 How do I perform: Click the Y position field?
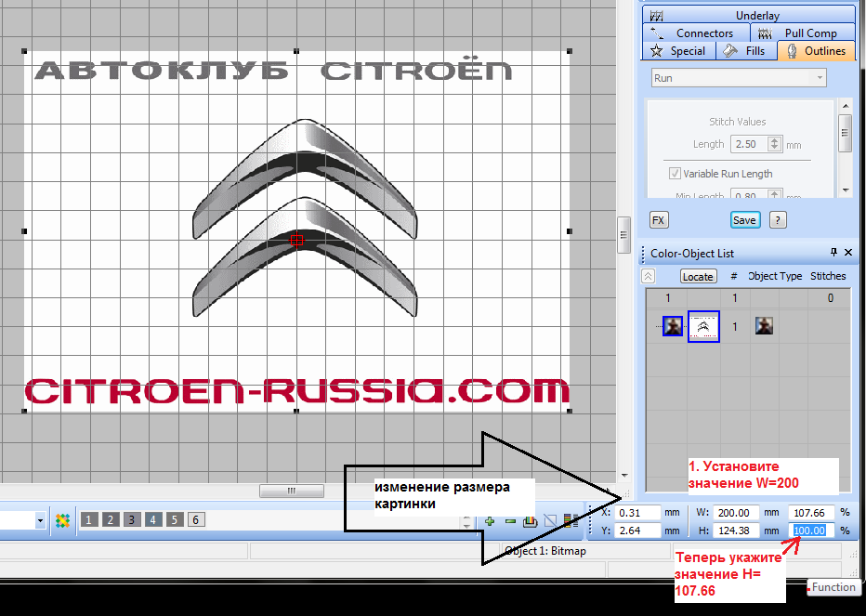(638, 531)
